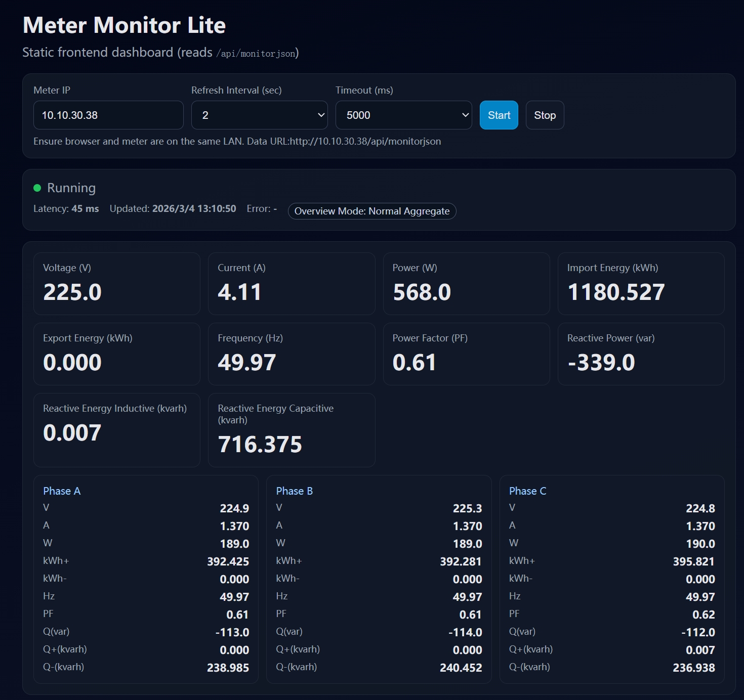
Task: Click the Export Energy (kWh) card
Action: pos(117,354)
